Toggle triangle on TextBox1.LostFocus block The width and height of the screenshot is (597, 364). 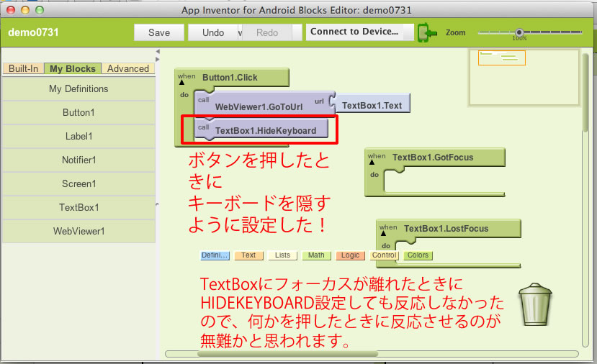383,233
